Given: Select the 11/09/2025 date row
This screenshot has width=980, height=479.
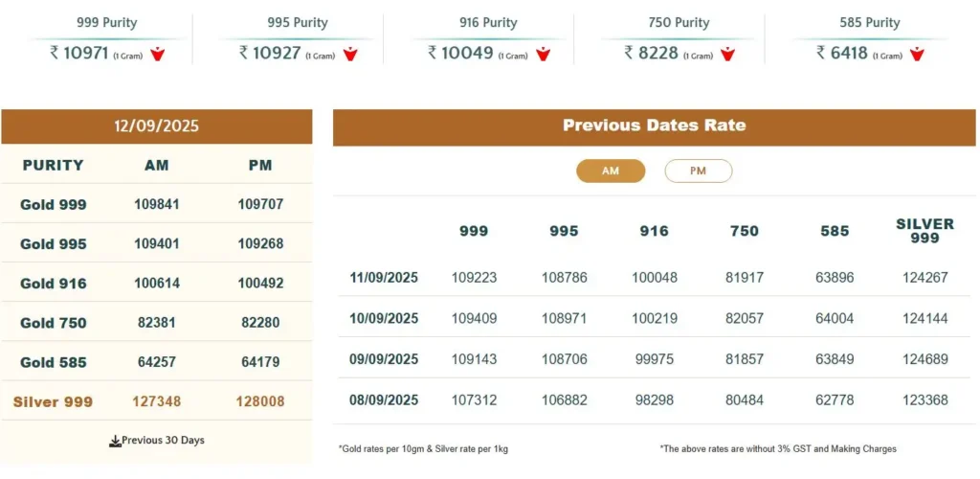Looking at the screenshot, I should [x=384, y=278].
